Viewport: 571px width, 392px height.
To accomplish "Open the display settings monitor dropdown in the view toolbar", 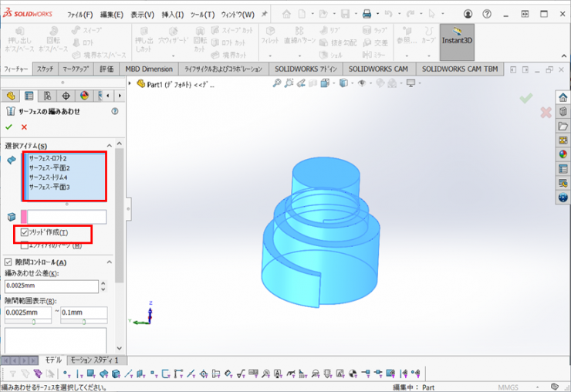I will (411, 83).
